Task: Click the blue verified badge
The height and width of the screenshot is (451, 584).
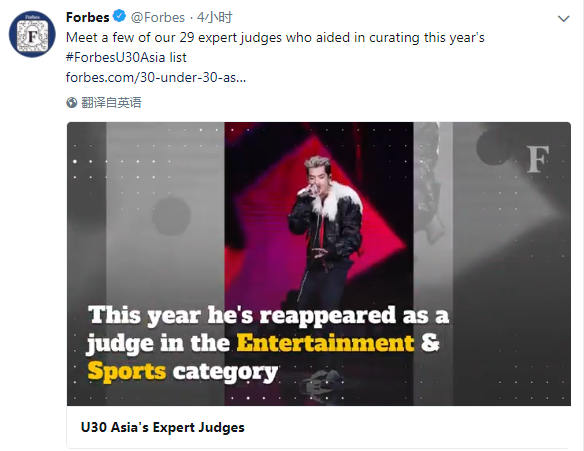Action: (120, 17)
